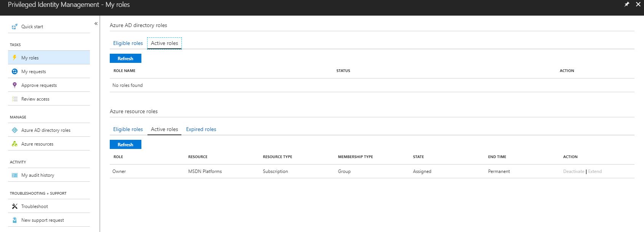
Task: Click Deactivate link for the Owner role
Action: [x=574, y=171]
